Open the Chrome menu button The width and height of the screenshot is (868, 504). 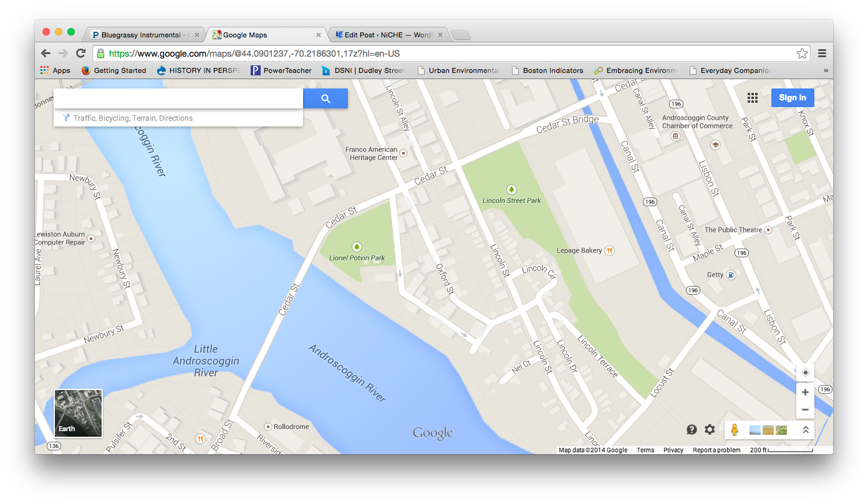822,54
